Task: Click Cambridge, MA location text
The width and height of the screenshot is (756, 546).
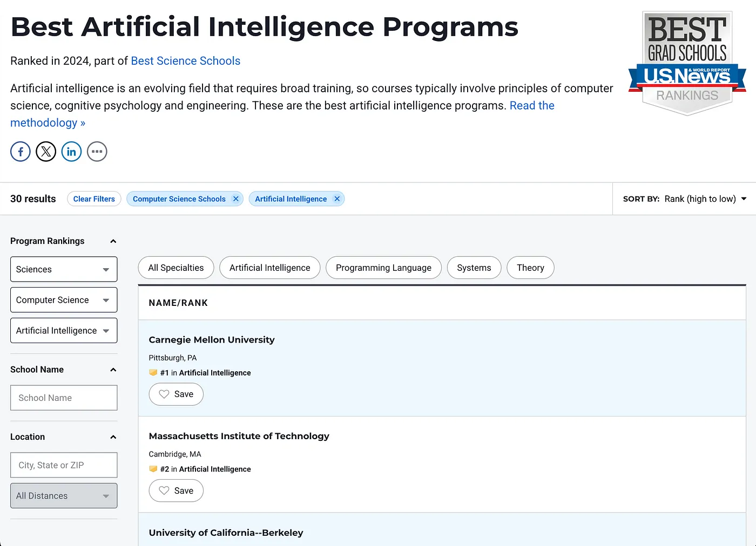Action: 175,454
